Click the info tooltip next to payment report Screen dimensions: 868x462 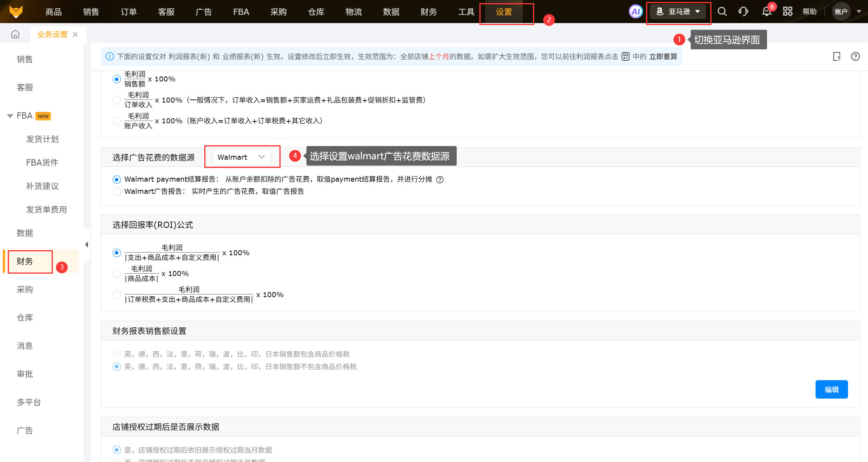(x=440, y=180)
